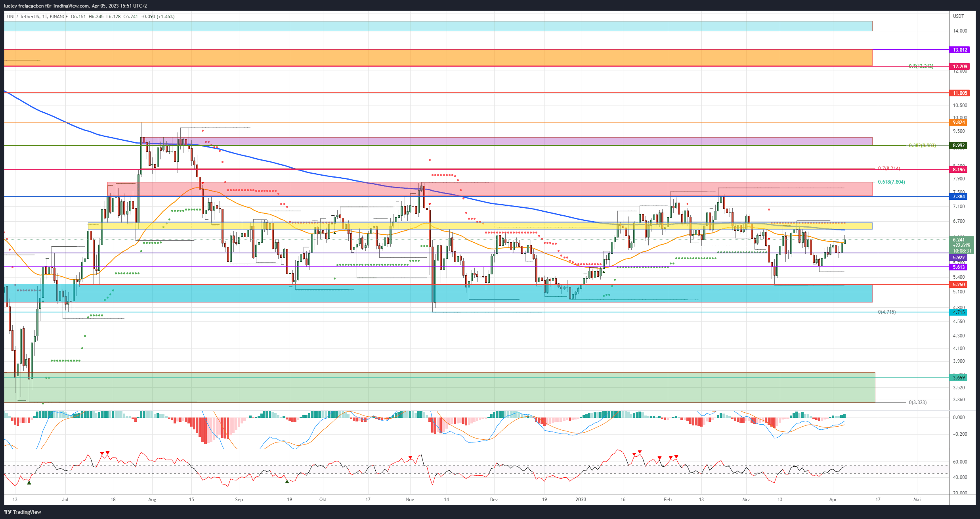Select the 0.5(12.212) Fibonacci label
The image size is (980, 519).
point(921,66)
